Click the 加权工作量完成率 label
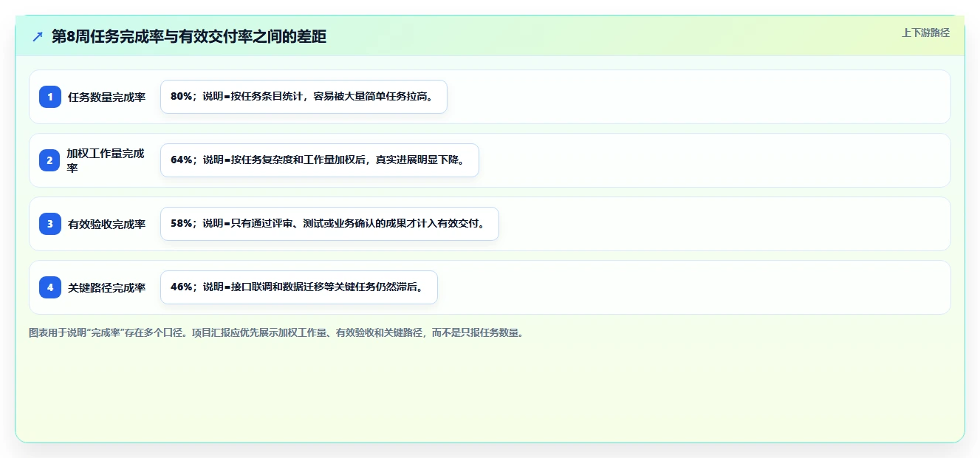Viewport: 980px width, 458px height. (x=106, y=160)
